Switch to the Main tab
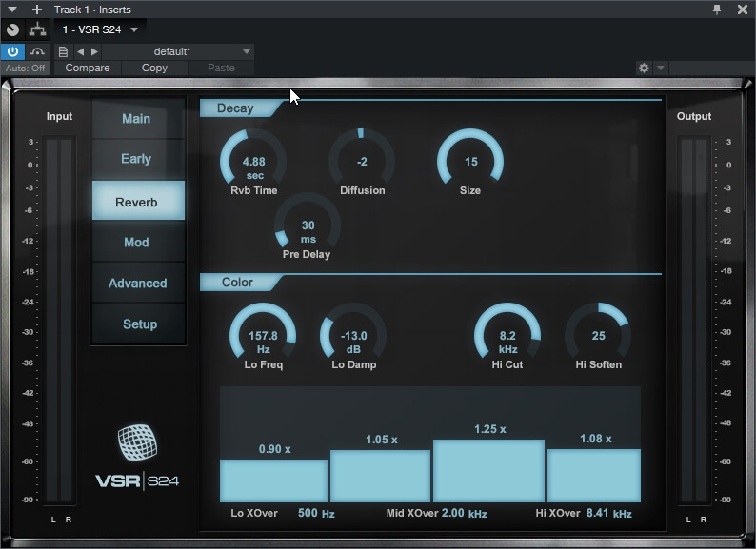This screenshot has height=549, width=756. [x=138, y=119]
